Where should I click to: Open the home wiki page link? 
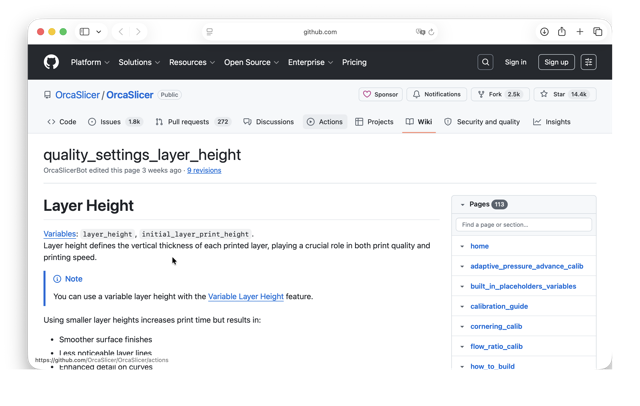tap(479, 246)
